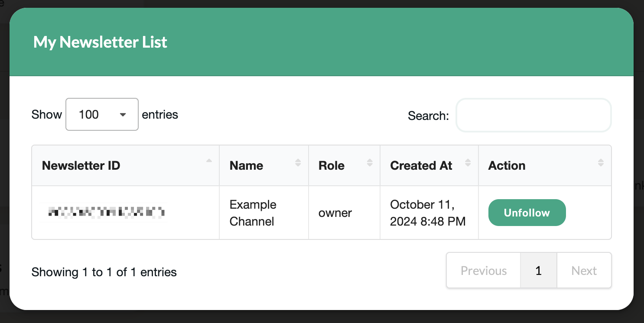Click the Newsletter ID column sort arrow
This screenshot has height=323, width=644.
pos(209,161)
